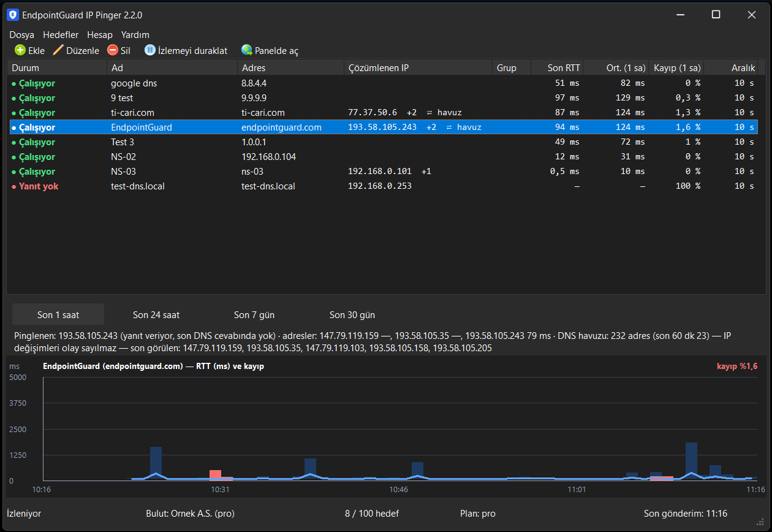The image size is (772, 532).
Task: Click the 192.168.0.253 resolved IP cell
Action: coord(380,186)
